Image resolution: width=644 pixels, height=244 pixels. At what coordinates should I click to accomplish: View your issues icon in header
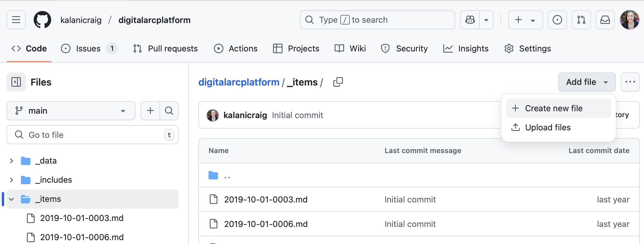(x=557, y=20)
